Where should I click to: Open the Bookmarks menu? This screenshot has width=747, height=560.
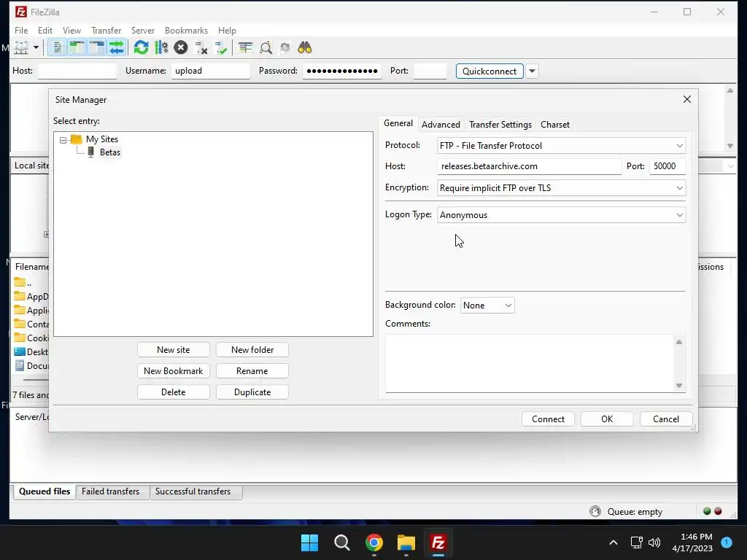186,31
